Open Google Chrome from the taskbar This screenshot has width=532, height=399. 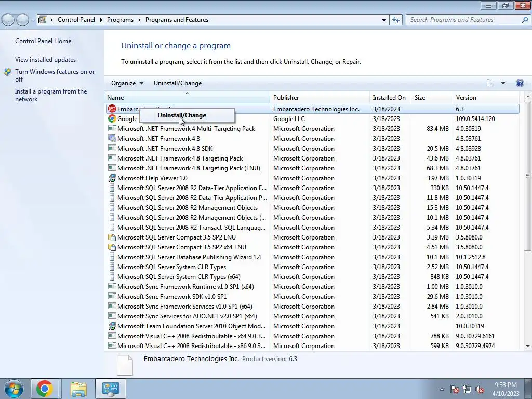[x=45, y=389]
